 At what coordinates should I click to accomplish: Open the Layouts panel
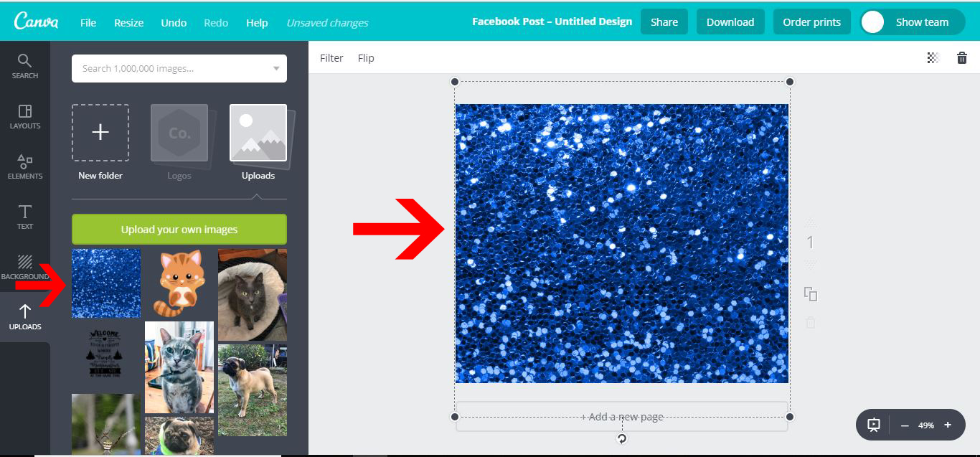click(24, 117)
